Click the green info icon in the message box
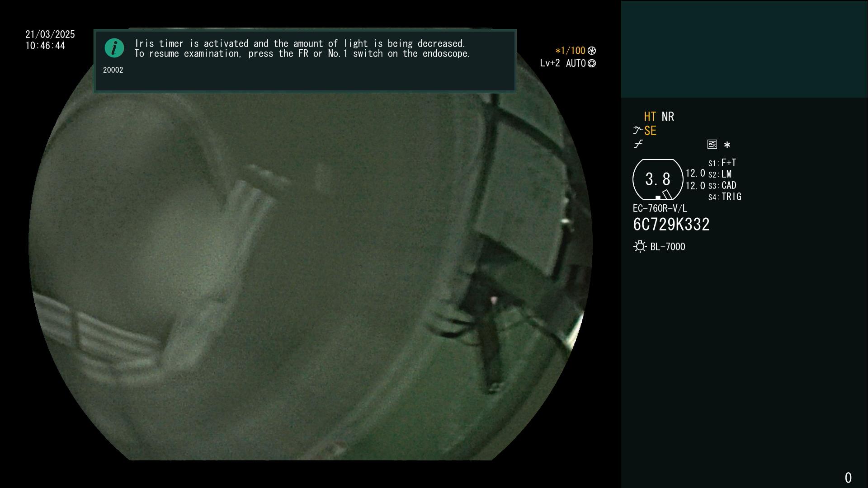 click(x=114, y=48)
